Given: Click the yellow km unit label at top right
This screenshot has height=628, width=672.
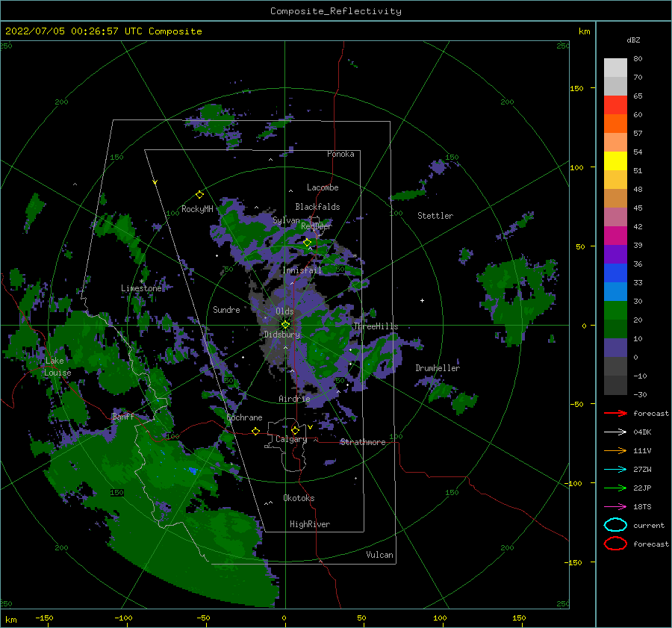Looking at the screenshot, I should pyautogui.click(x=584, y=31).
